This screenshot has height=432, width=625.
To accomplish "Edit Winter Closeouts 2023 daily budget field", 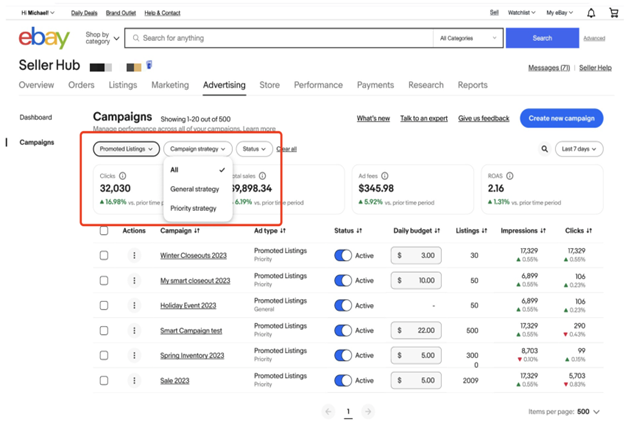I will pos(416,255).
